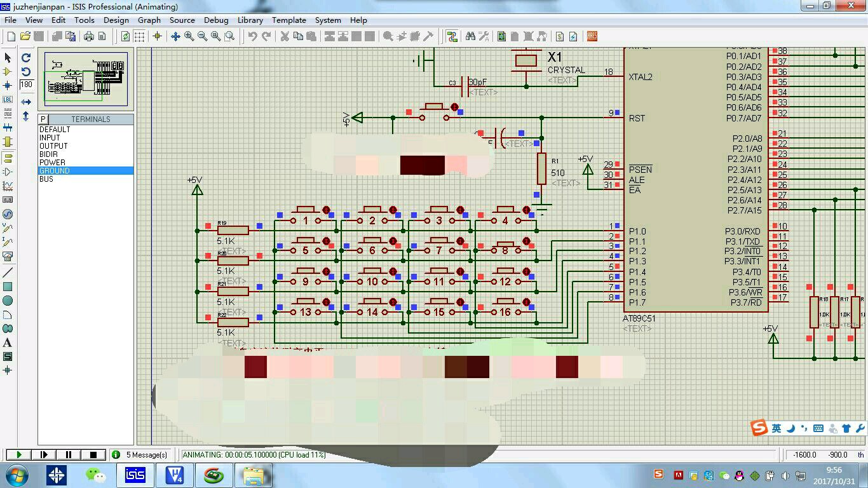Stop the simulation
This screenshot has height=488, width=868.
coord(93,454)
